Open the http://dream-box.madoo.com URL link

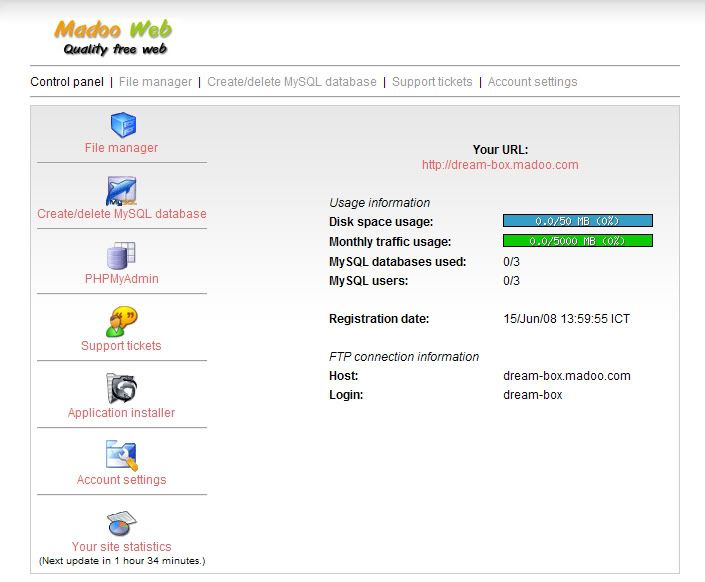500,165
